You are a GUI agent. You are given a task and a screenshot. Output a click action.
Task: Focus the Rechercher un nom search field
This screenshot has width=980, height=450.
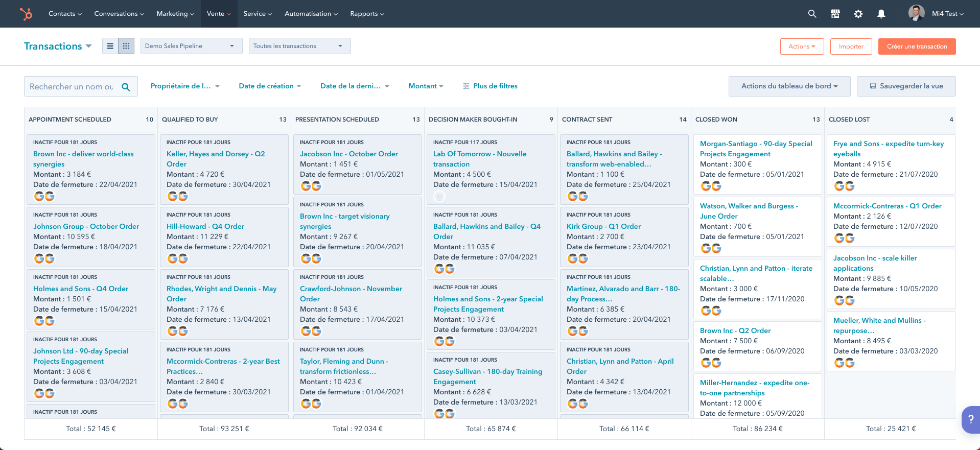point(72,87)
